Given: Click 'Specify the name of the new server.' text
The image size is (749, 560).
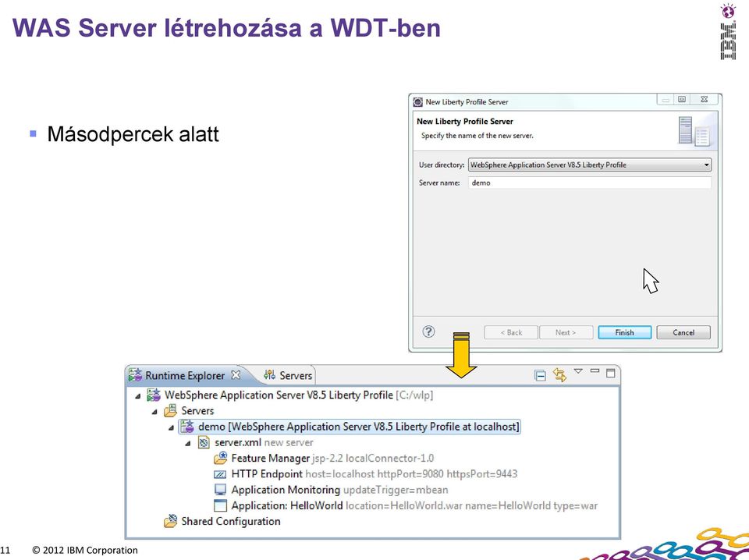Looking at the screenshot, I should click(477, 136).
